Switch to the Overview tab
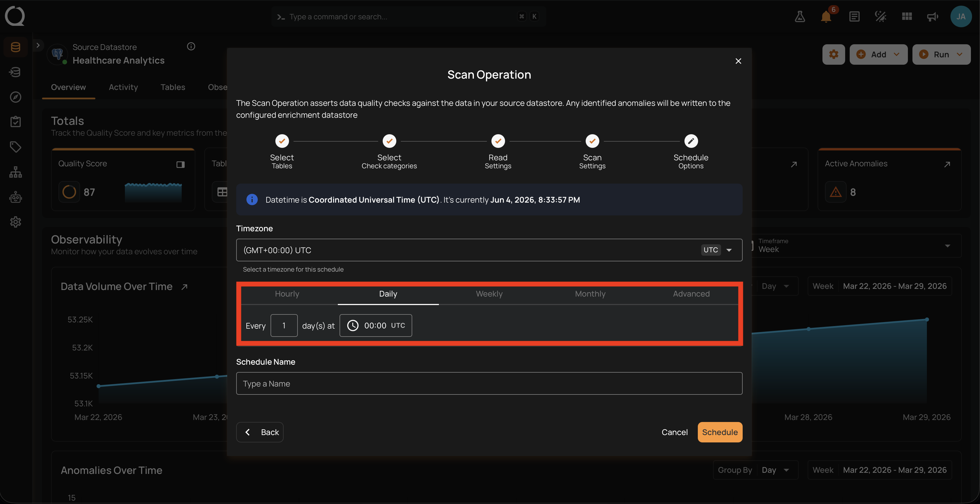Image resolution: width=980 pixels, height=504 pixels. pyautogui.click(x=68, y=87)
